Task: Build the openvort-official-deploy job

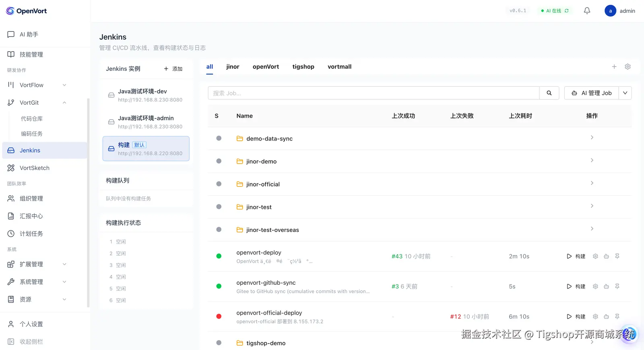Action: click(576, 317)
